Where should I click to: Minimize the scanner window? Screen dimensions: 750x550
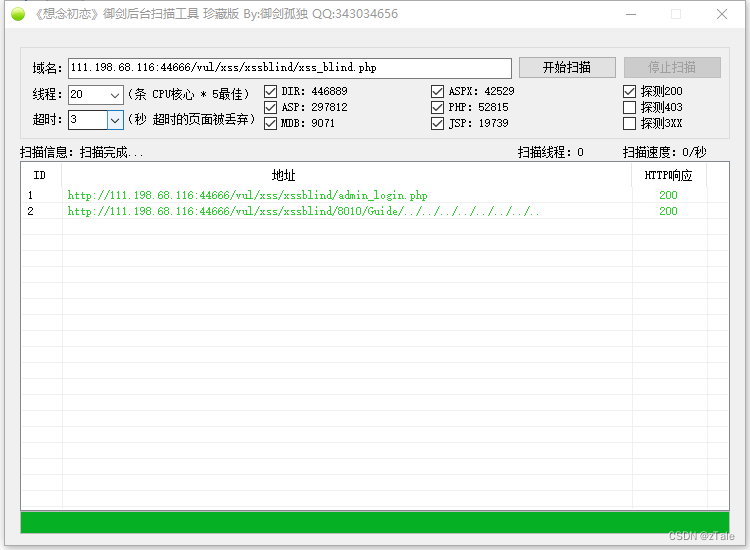pyautogui.click(x=631, y=14)
